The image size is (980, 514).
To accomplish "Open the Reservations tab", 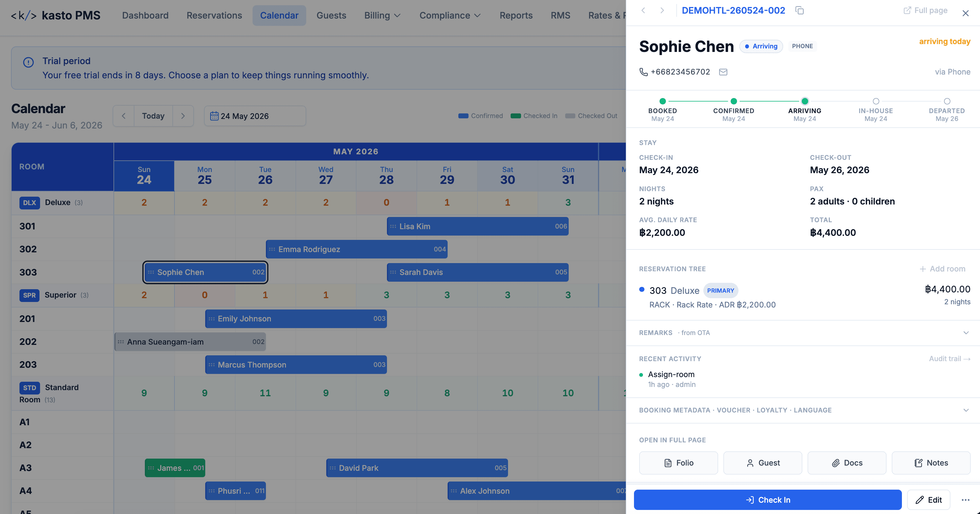I will click(214, 15).
